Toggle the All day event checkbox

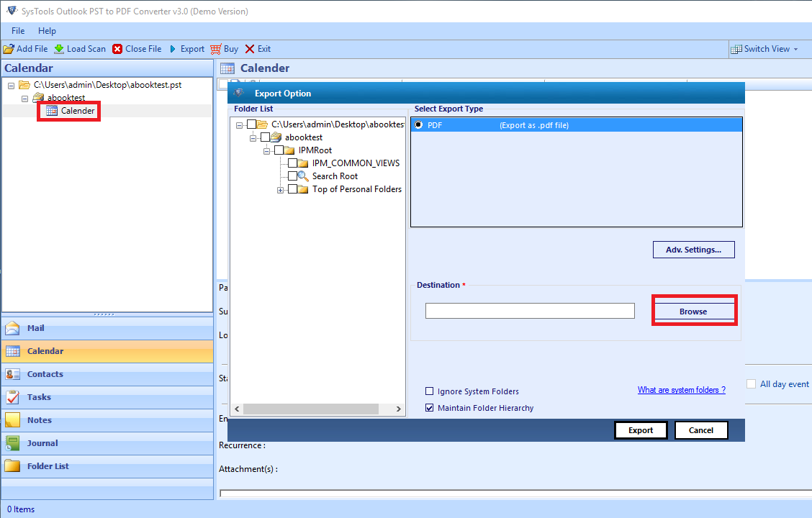pyautogui.click(x=751, y=384)
